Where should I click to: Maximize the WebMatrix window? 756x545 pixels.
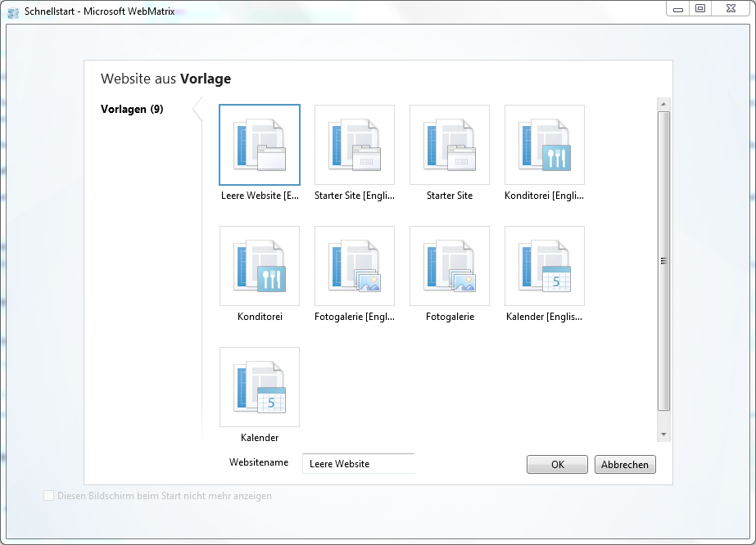(700, 9)
